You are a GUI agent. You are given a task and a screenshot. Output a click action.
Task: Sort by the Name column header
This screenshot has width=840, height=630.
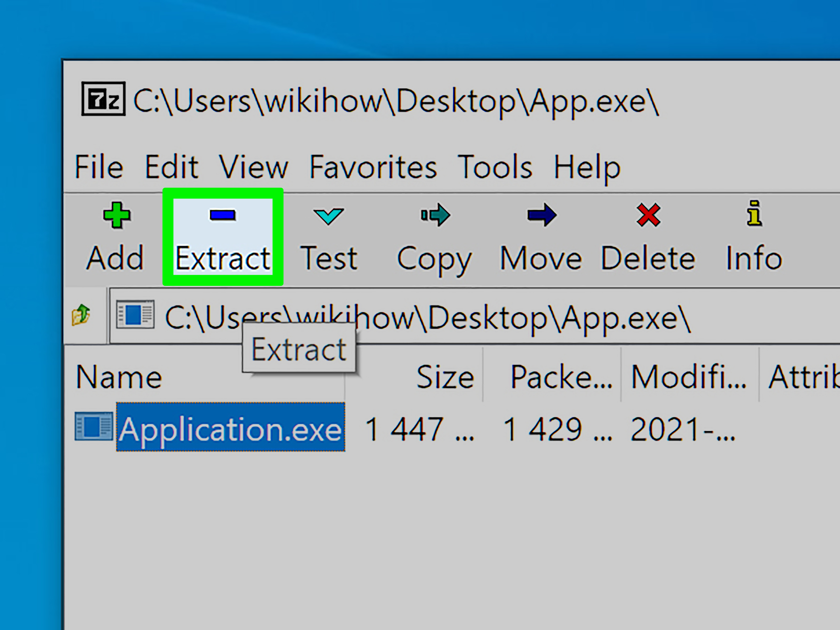tap(119, 377)
